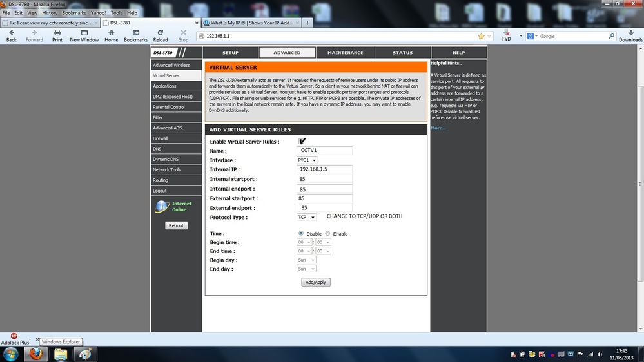The height and width of the screenshot is (362, 644).
Task: Click the Internal IP input field
Action: (324, 169)
